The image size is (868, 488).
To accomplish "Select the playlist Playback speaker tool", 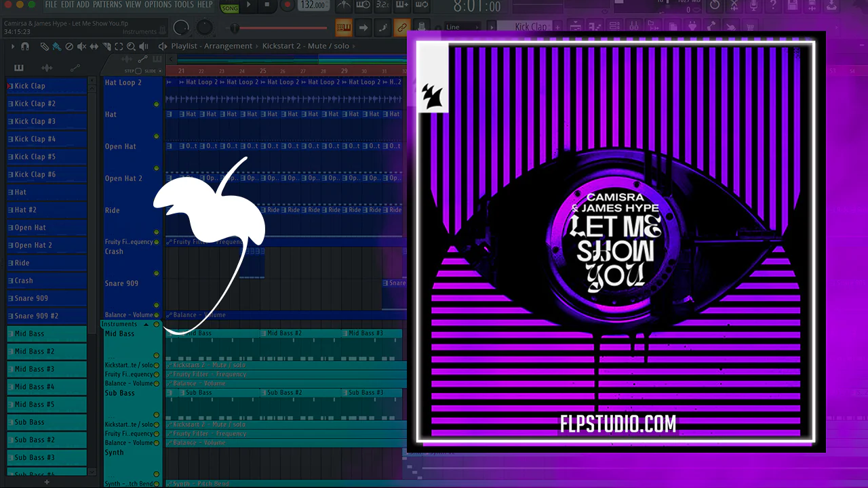I will [144, 47].
